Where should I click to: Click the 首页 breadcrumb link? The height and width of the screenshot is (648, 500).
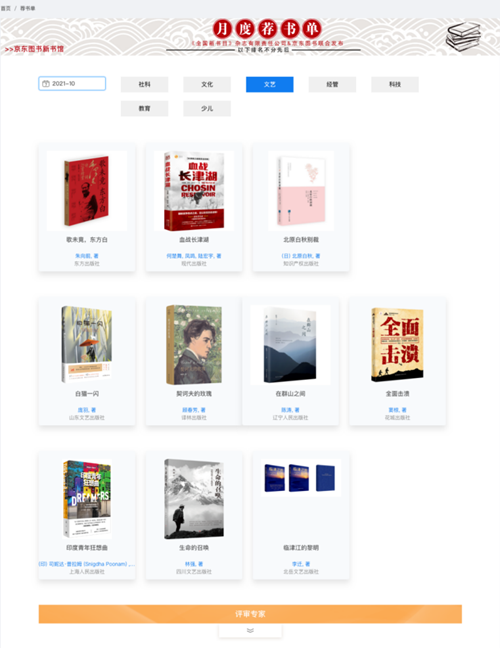tap(6, 8)
